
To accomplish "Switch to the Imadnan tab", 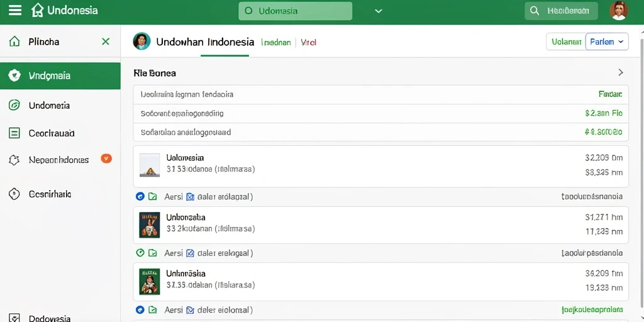I will (276, 42).
